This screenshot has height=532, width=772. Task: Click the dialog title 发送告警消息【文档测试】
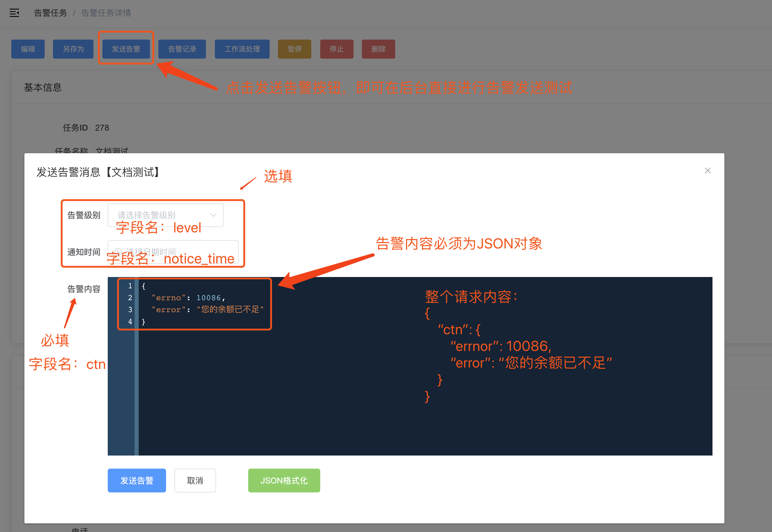click(x=98, y=172)
